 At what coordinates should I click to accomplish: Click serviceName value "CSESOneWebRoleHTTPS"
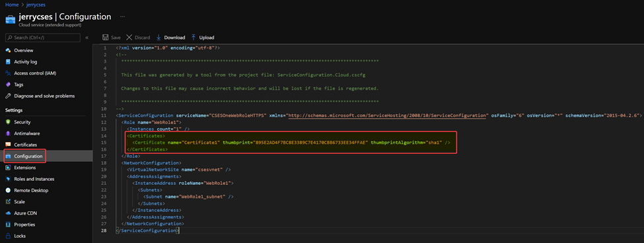click(238, 116)
